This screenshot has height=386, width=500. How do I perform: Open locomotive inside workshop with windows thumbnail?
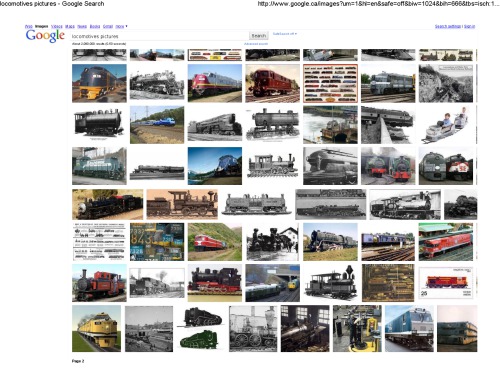pos(305,329)
